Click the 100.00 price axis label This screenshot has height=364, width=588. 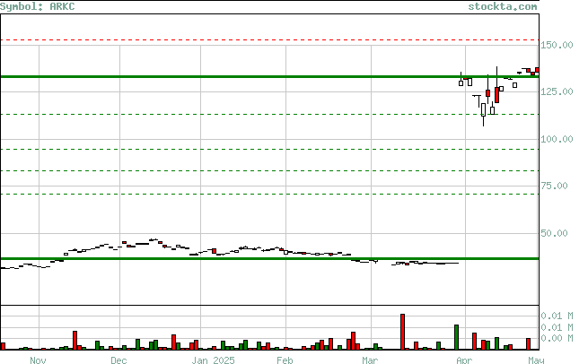click(557, 139)
